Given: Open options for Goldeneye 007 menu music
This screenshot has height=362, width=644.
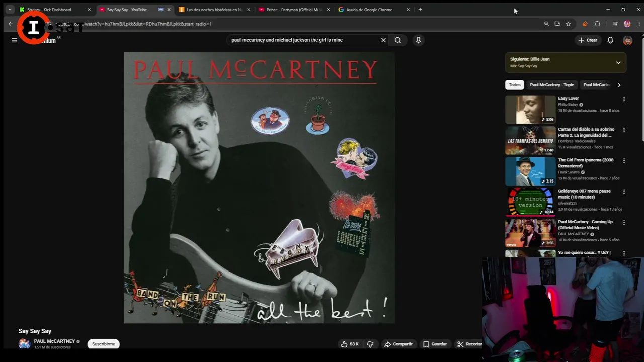Looking at the screenshot, I should (x=624, y=192).
